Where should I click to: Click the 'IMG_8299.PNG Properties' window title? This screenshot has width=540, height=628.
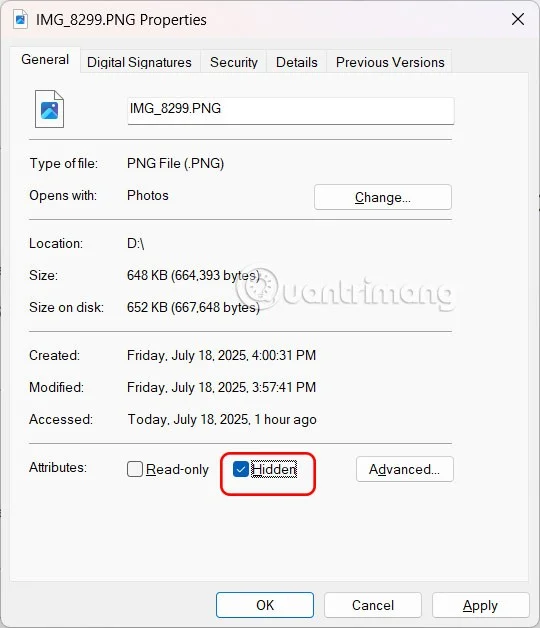[121, 20]
